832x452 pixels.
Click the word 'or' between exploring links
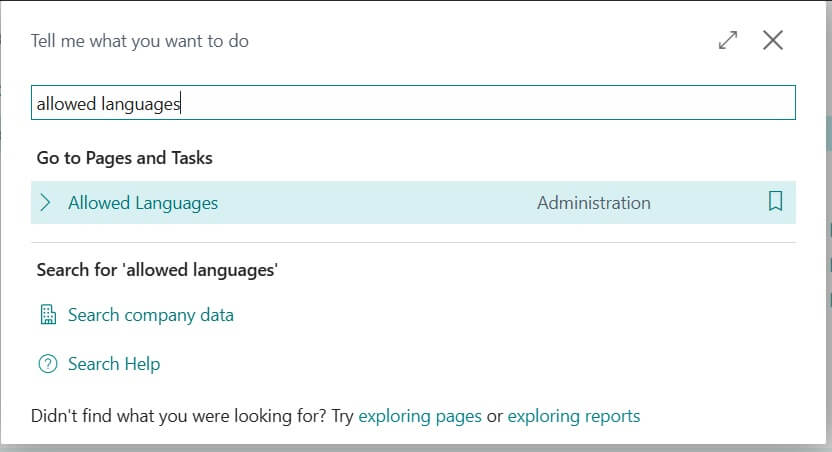[x=494, y=416]
